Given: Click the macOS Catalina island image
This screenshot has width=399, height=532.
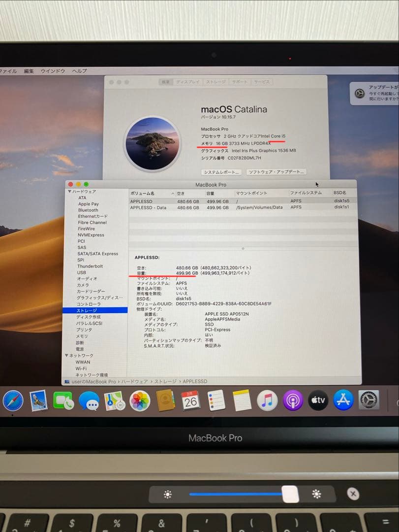Looking at the screenshot, I should (x=152, y=143).
